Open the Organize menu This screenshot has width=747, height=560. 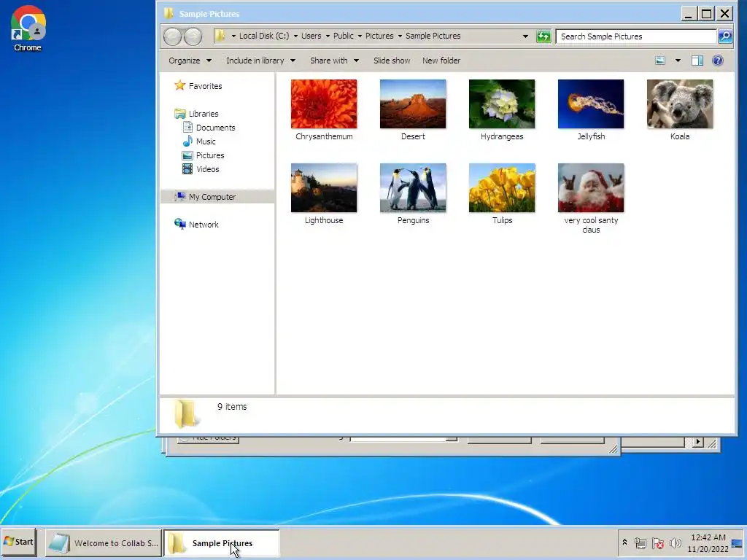190,61
